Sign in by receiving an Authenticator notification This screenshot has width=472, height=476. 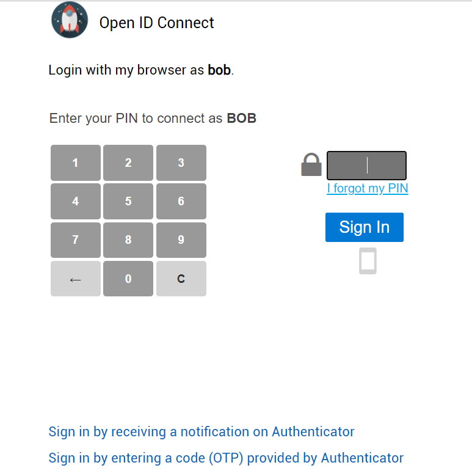(x=202, y=432)
